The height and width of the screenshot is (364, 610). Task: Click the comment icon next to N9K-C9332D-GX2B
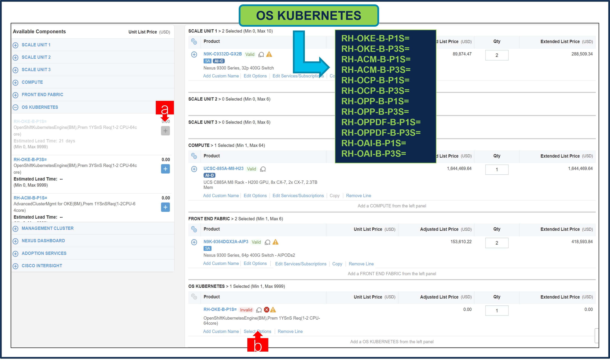pos(261,55)
